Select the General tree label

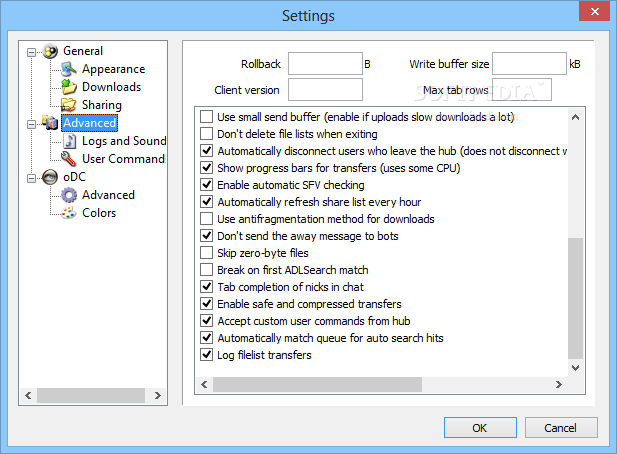(83, 51)
